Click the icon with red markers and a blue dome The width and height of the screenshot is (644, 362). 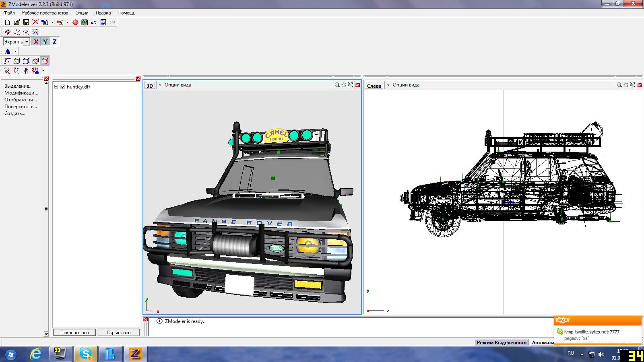[35, 70]
